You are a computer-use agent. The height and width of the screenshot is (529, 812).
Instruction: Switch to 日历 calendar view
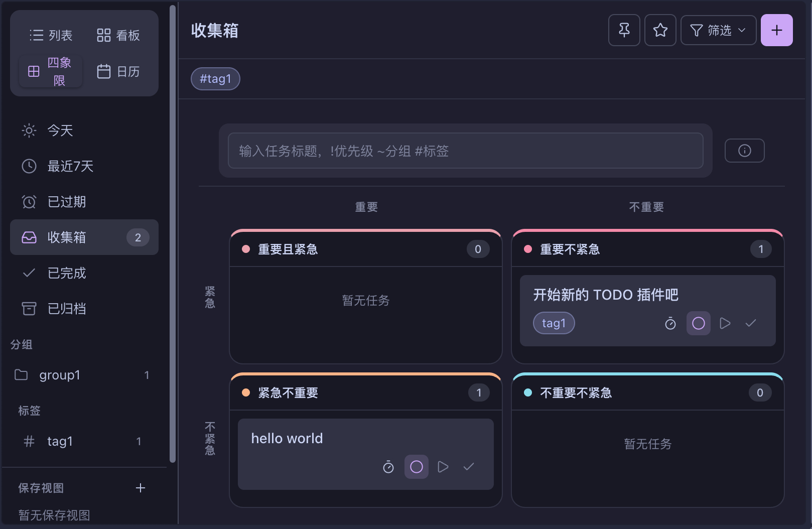tap(118, 71)
